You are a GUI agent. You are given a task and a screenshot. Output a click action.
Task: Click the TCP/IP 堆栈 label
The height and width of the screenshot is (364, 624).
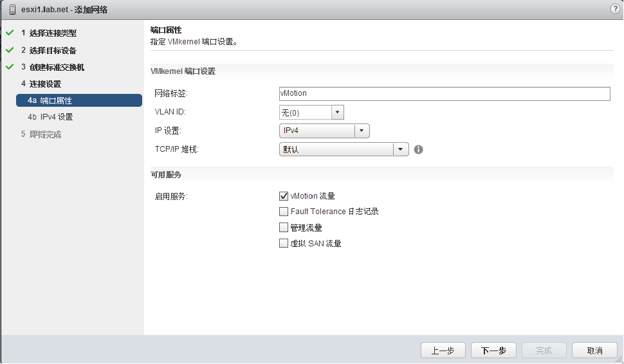coord(176,149)
